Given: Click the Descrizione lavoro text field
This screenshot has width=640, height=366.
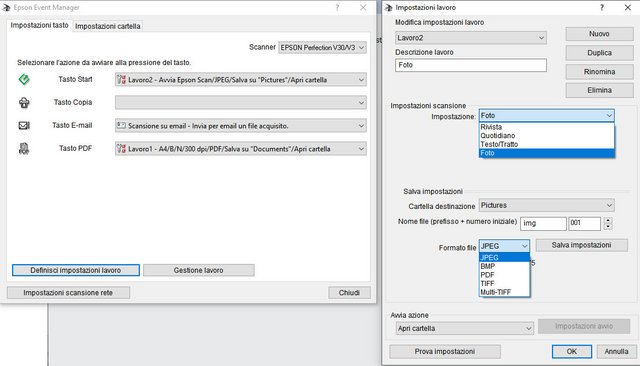Looking at the screenshot, I should 471,65.
